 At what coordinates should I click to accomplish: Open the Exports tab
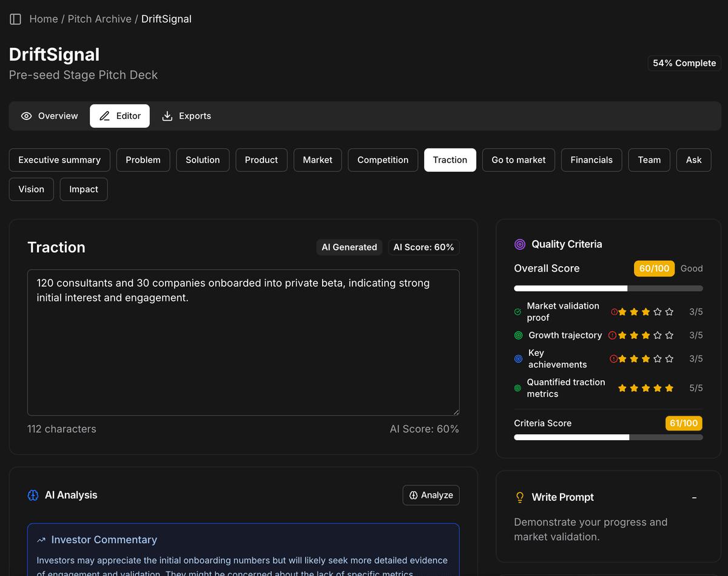[x=187, y=116]
